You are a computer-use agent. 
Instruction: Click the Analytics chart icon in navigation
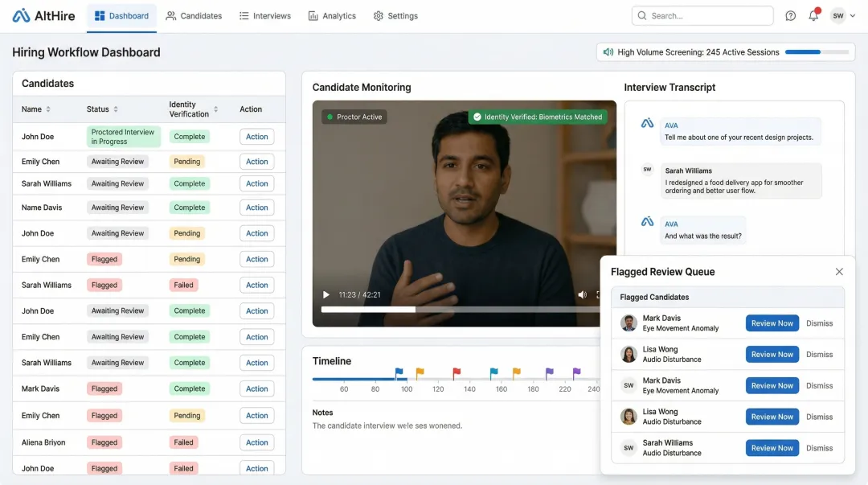[313, 15]
